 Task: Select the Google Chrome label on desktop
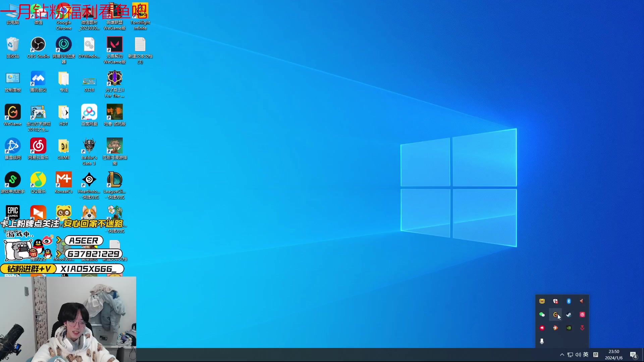[64, 25]
